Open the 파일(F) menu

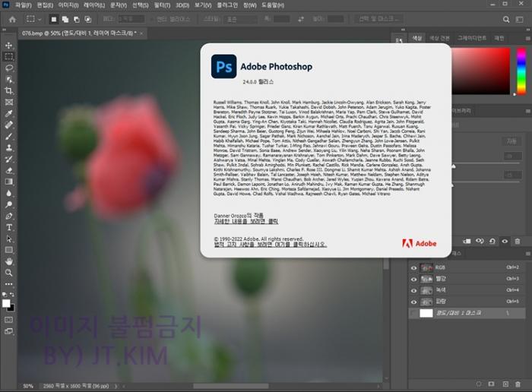(24, 5)
